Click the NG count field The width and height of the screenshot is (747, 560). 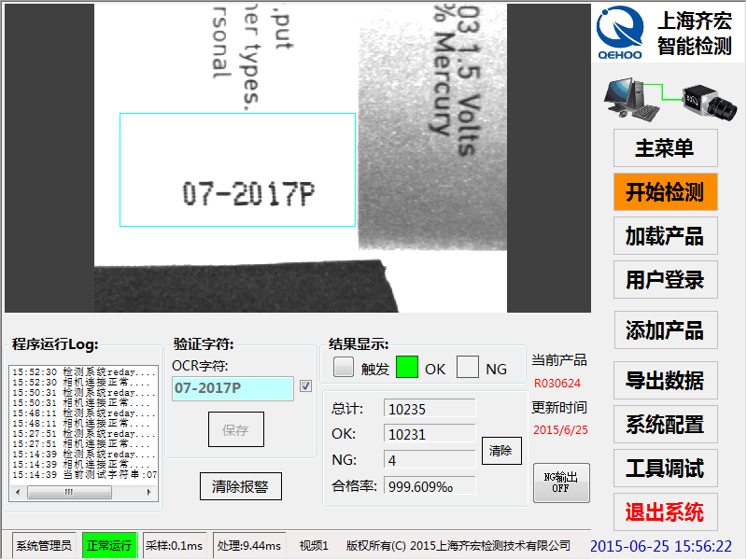430,460
